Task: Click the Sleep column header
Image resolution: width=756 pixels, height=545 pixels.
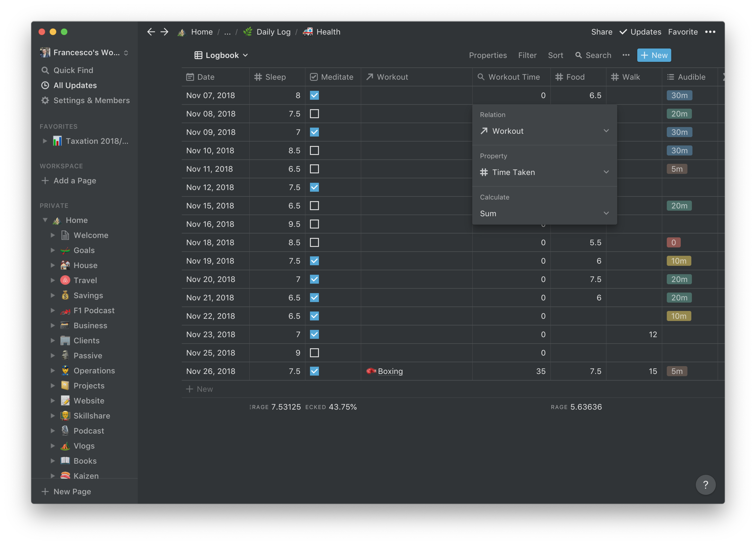Action: click(x=277, y=77)
